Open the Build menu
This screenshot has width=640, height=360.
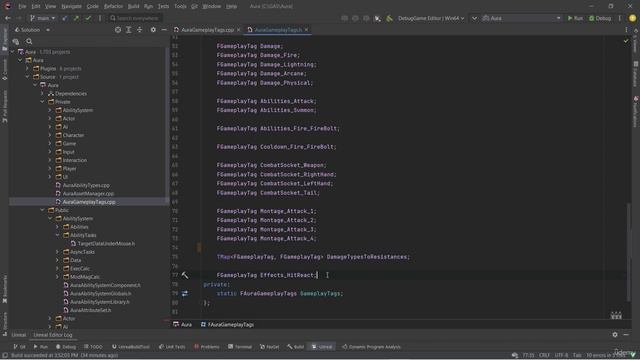[133, 6]
